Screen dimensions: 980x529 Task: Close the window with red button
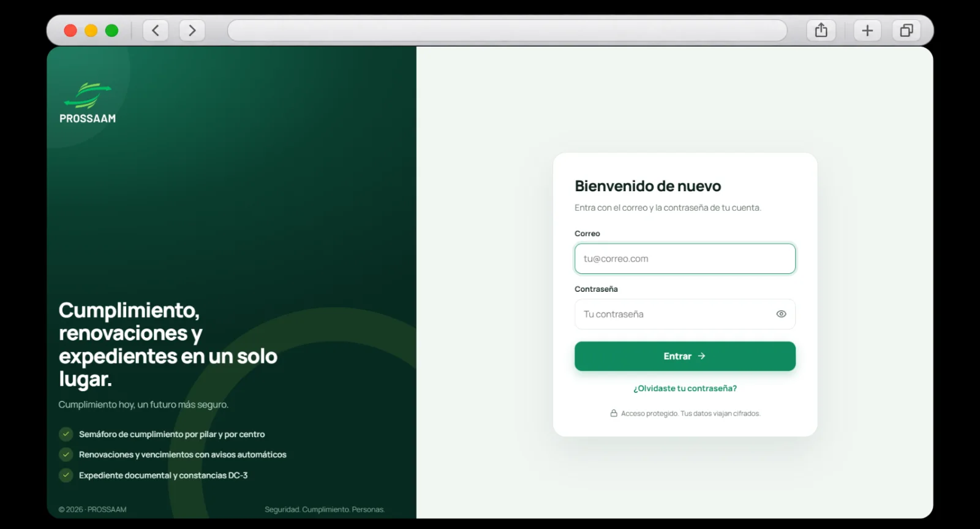tap(70, 31)
